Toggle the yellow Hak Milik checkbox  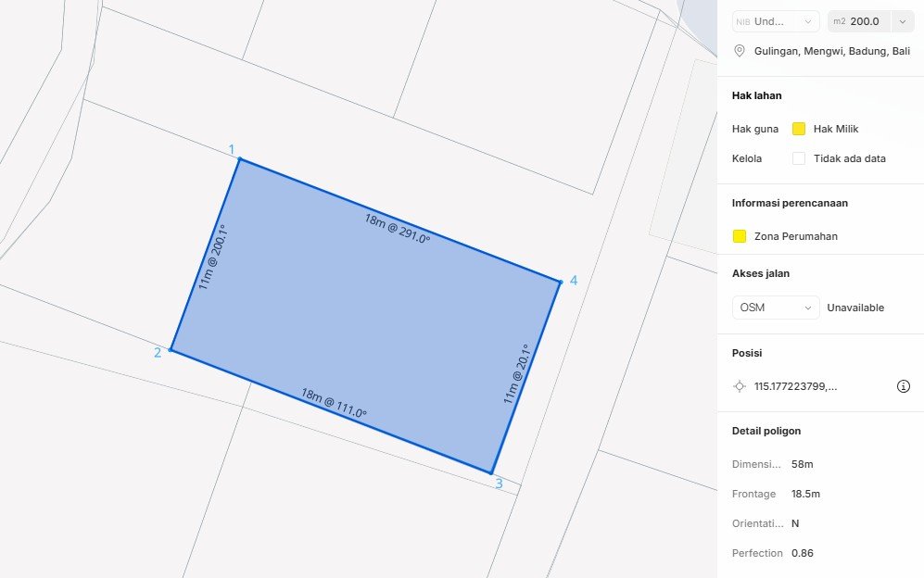click(799, 129)
